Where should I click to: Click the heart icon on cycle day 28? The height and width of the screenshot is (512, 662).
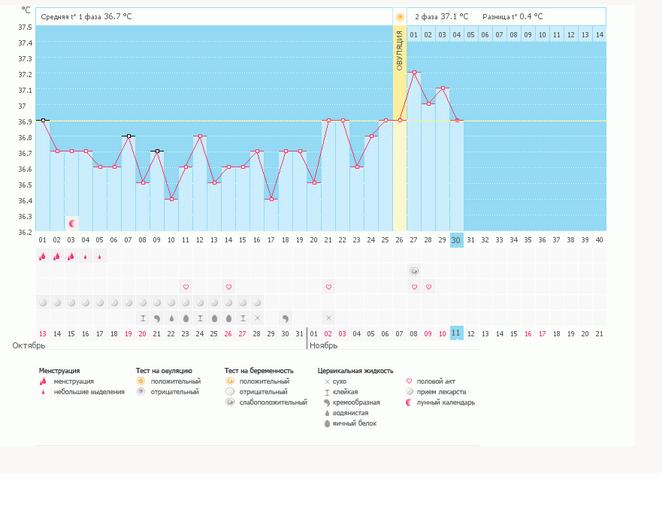(428, 287)
